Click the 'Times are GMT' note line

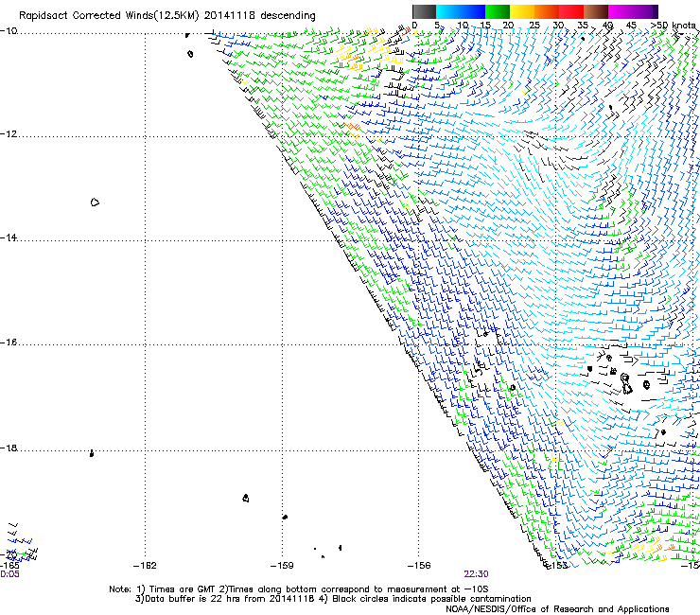[x=299, y=589]
